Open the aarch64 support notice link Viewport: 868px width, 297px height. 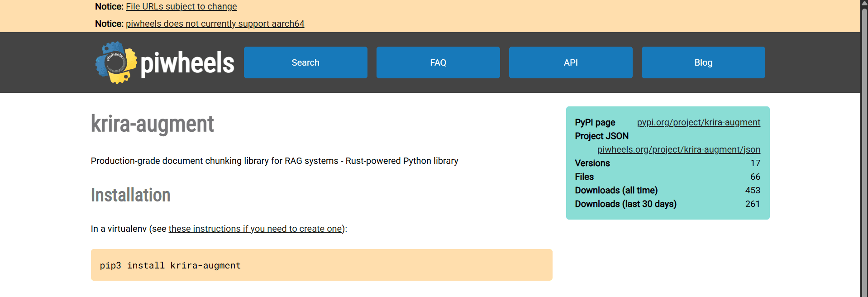click(x=215, y=24)
